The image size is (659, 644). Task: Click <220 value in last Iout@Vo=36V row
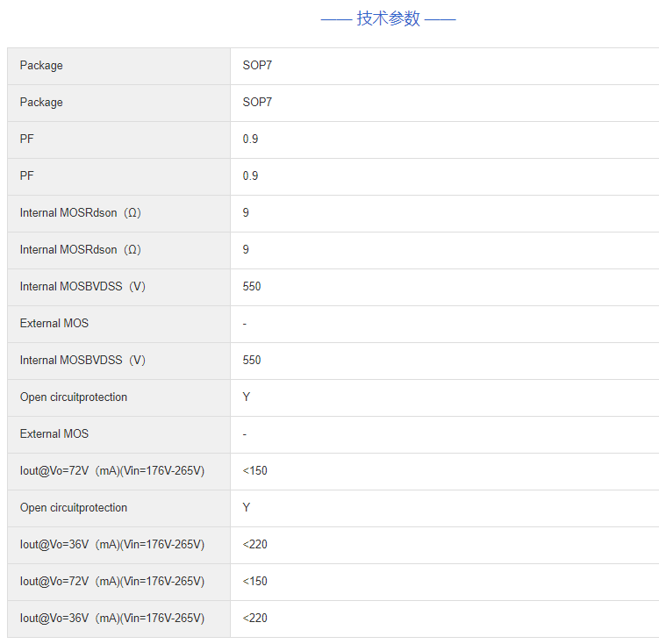(255, 619)
